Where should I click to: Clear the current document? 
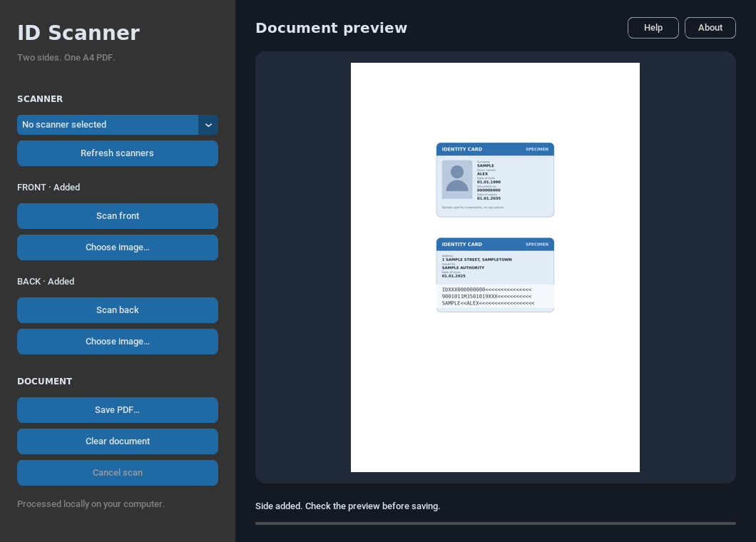point(118,441)
